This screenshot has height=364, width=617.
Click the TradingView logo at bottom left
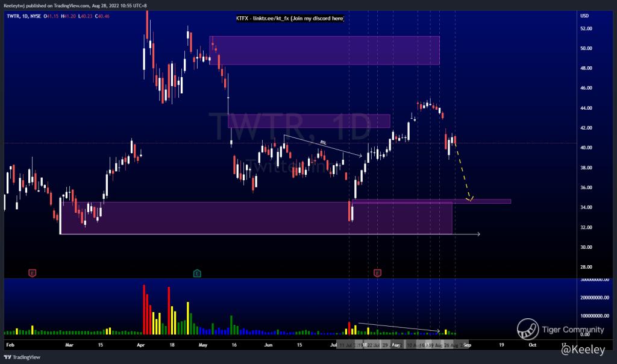22,357
